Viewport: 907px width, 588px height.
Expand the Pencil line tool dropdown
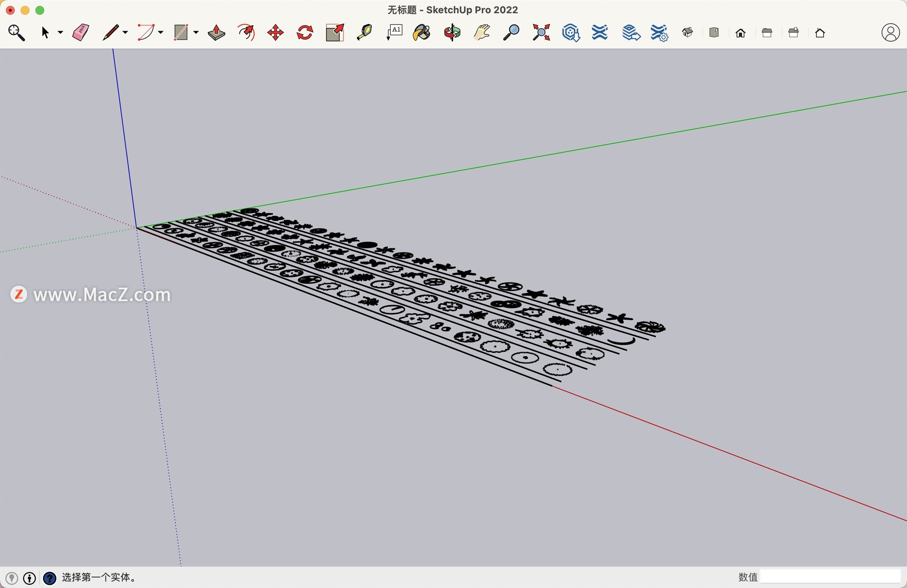click(x=125, y=33)
